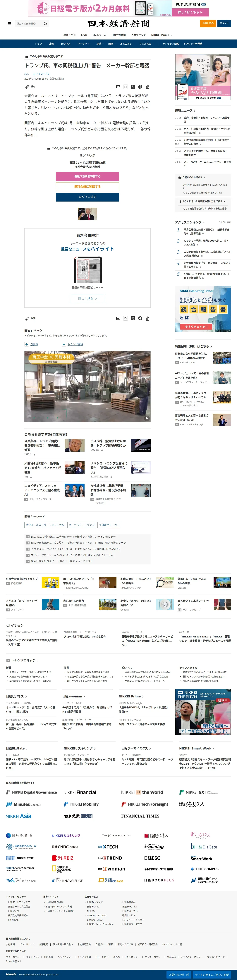Click the magnifier search icon
Screen dimensions: 237x980
point(46,24)
